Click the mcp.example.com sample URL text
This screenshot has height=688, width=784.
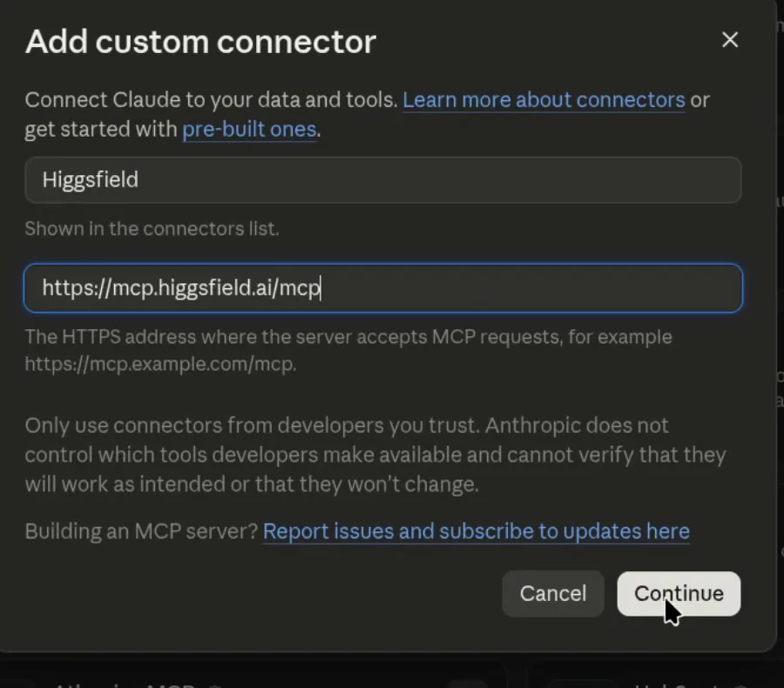point(160,364)
